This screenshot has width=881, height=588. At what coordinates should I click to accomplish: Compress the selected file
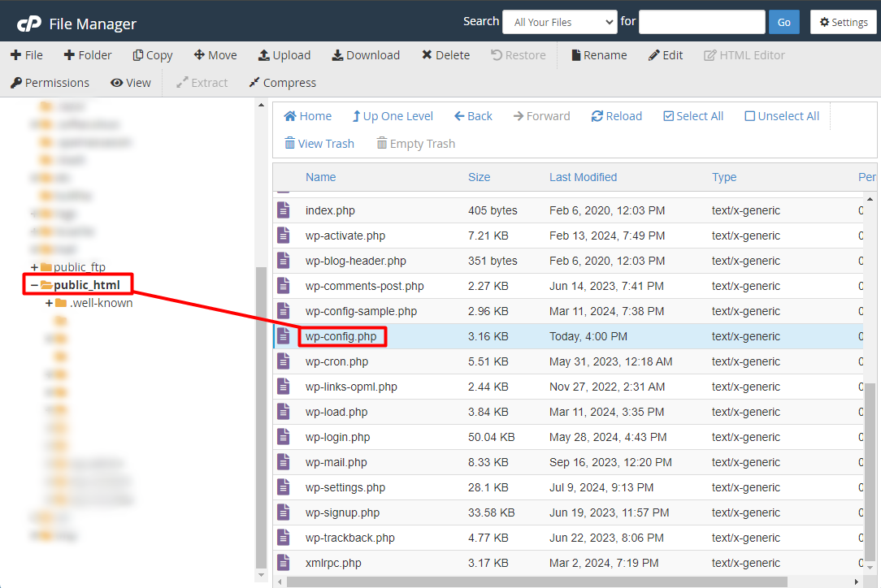tap(283, 83)
